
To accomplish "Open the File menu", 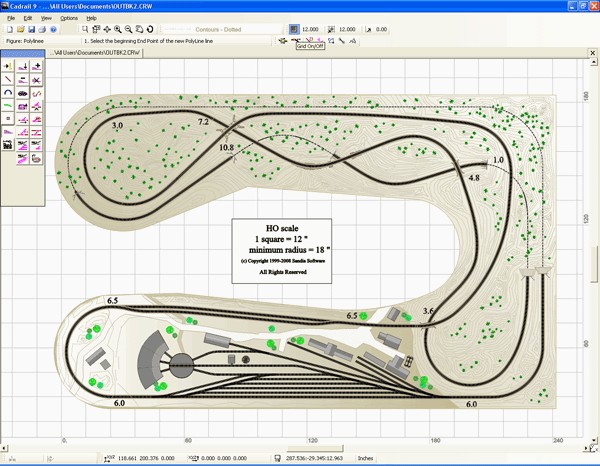I will [x=11, y=18].
